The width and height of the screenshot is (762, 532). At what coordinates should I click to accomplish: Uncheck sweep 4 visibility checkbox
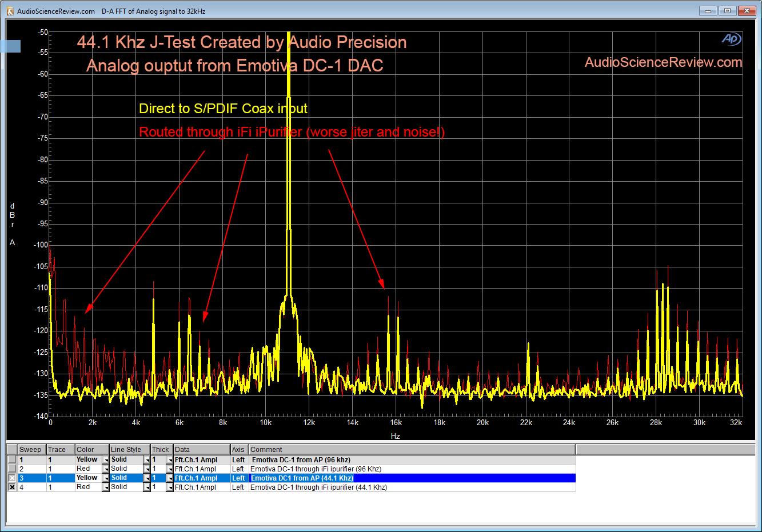click(12, 487)
